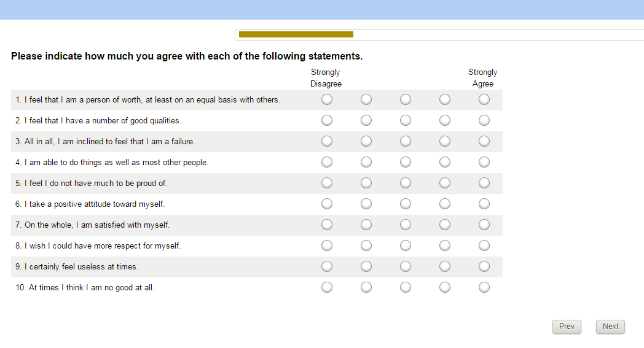Choose Strongly Agree for good qualities statement
The width and height of the screenshot is (644, 348).
coord(484,120)
